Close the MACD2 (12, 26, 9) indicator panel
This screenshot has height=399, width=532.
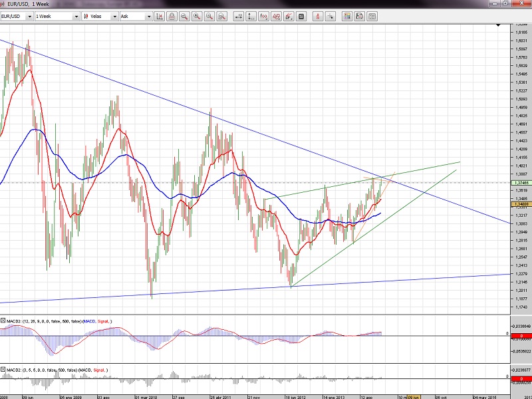click(3, 321)
